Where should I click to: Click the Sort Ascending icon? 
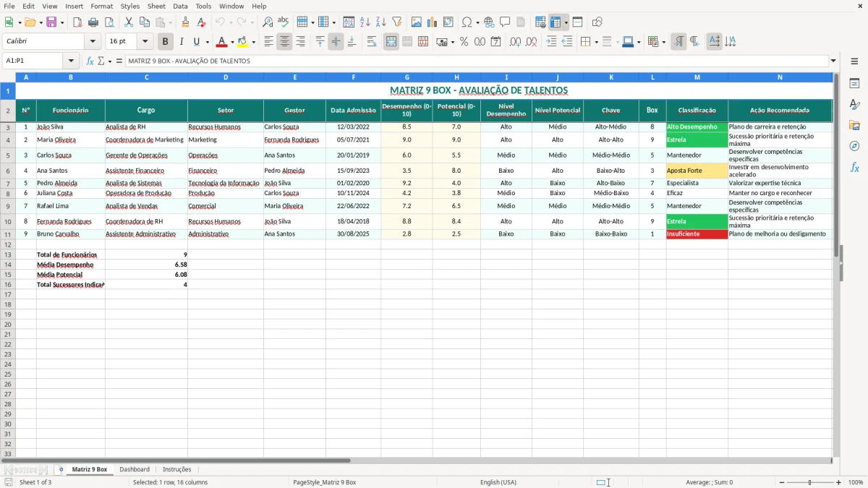[365, 22]
